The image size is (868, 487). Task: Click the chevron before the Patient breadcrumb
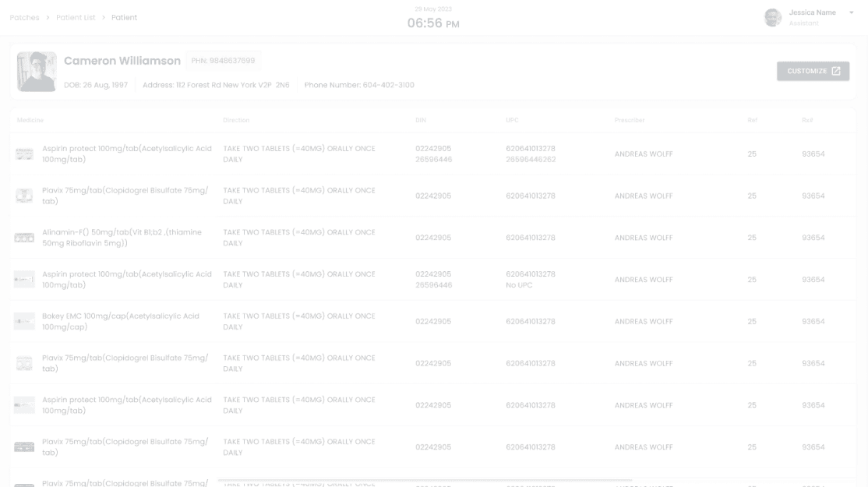click(x=105, y=16)
